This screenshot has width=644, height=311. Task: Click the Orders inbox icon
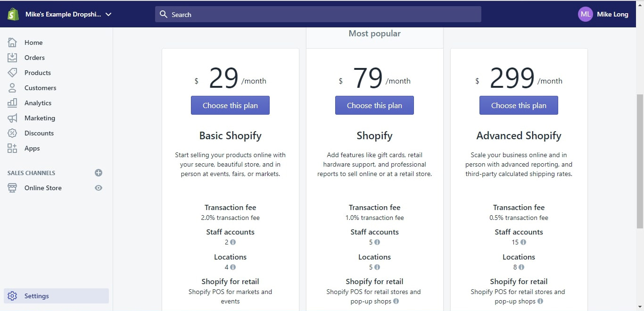coord(12,58)
